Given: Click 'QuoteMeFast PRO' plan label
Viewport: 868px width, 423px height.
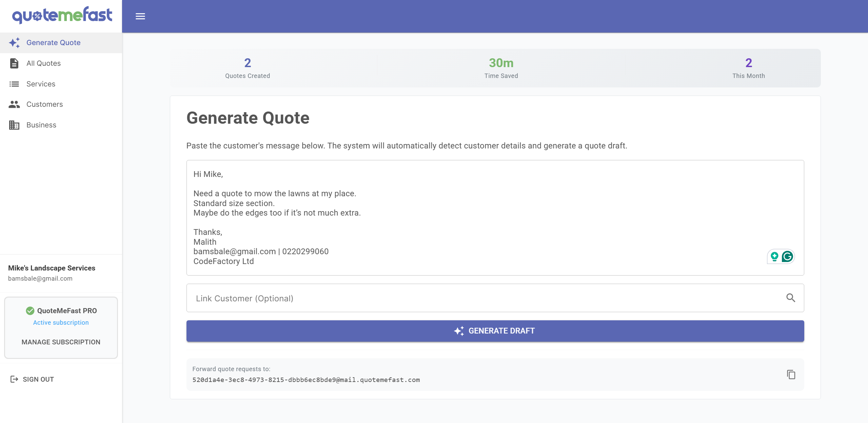Looking at the screenshot, I should click(x=67, y=311).
